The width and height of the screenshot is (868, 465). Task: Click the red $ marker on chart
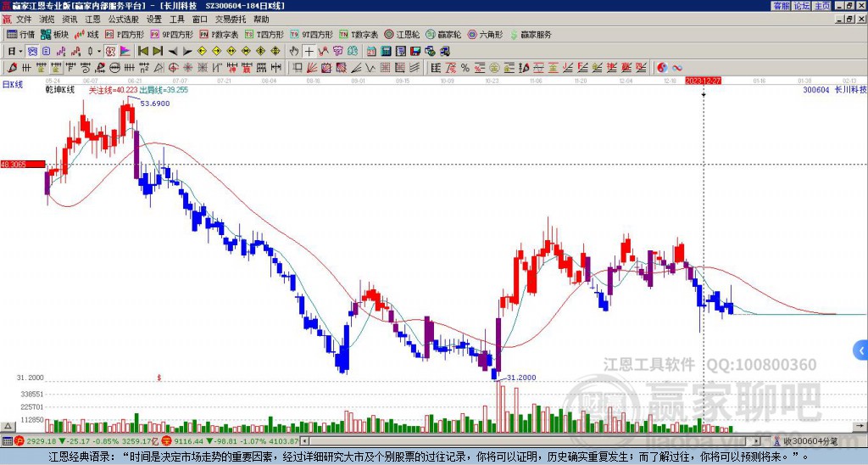click(159, 378)
